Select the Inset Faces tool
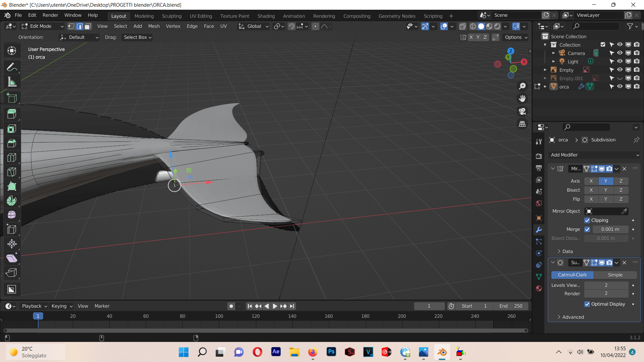Image resolution: width=644 pixels, height=362 pixels. (x=12, y=129)
